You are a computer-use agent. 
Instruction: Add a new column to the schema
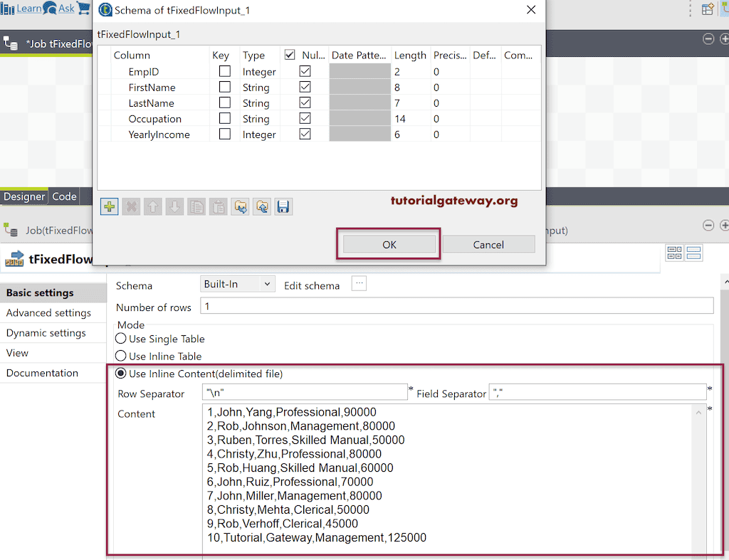tap(109, 206)
